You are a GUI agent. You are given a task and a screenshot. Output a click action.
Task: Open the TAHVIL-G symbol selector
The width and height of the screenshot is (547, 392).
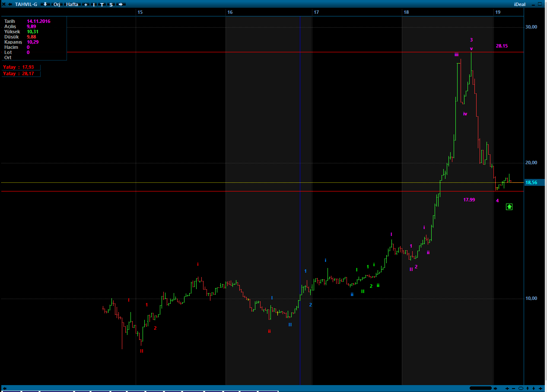26,4
